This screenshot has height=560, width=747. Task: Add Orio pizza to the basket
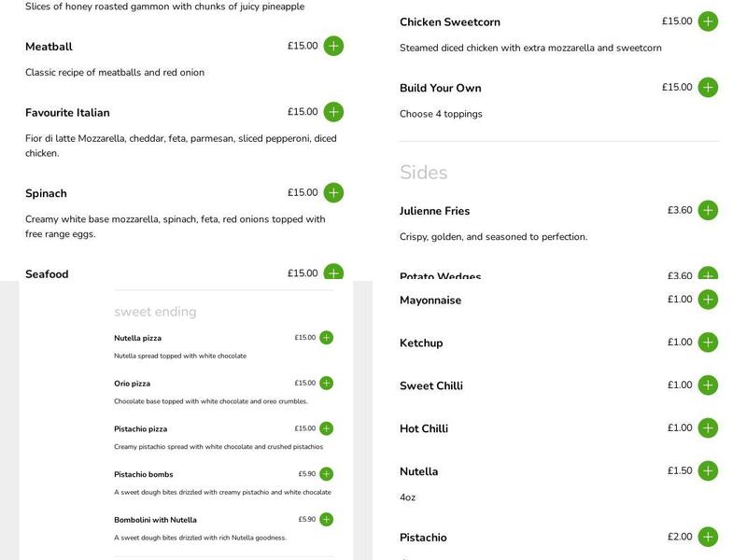tap(326, 384)
